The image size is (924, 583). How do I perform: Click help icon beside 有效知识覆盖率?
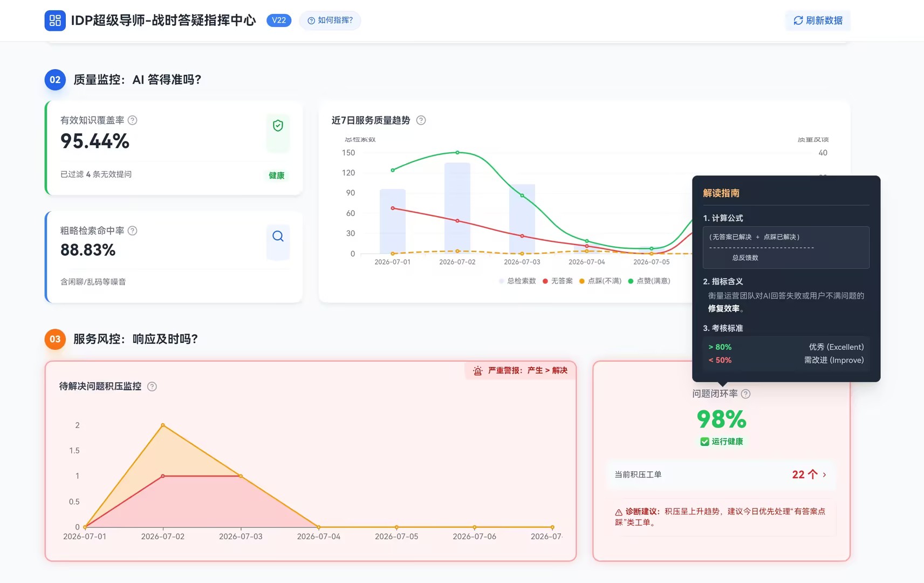(132, 120)
